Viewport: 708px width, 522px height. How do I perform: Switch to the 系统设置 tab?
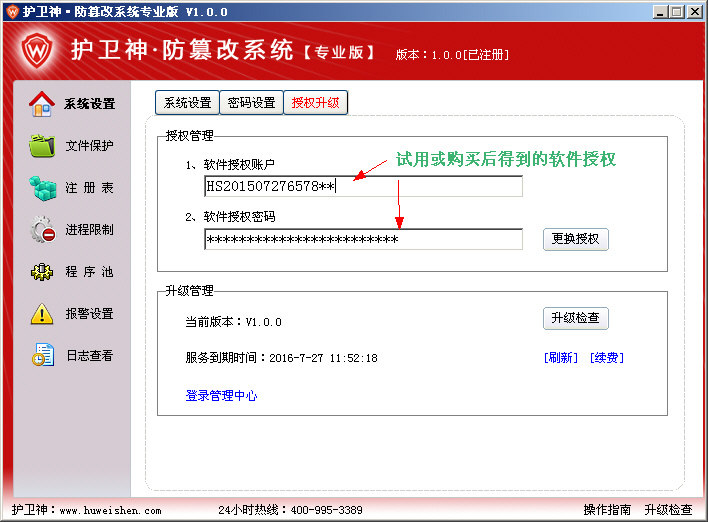pyautogui.click(x=187, y=103)
